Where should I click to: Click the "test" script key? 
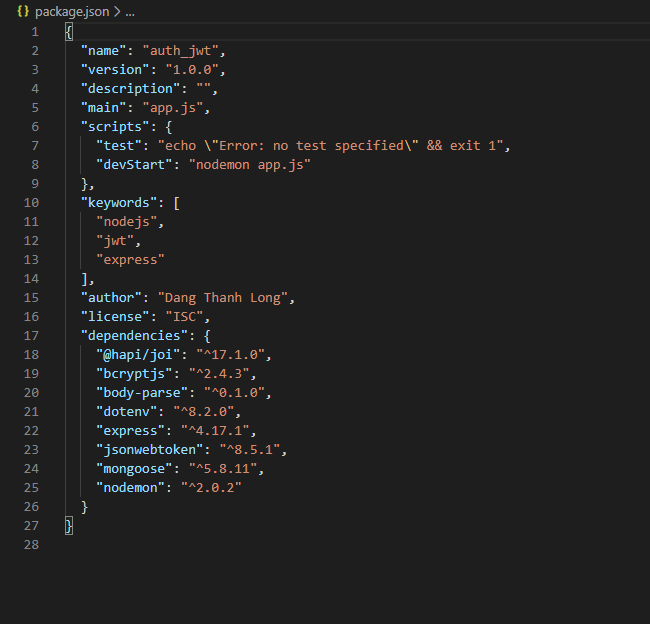tap(119, 146)
